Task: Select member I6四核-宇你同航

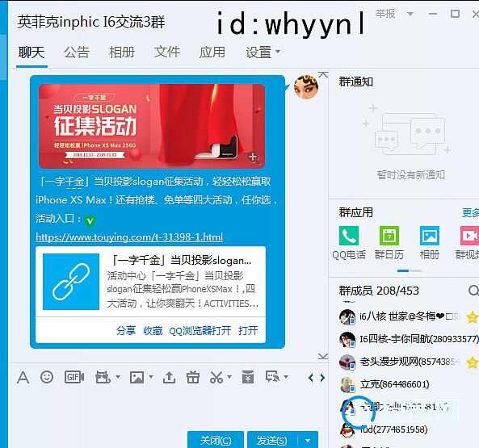Action: (409, 339)
